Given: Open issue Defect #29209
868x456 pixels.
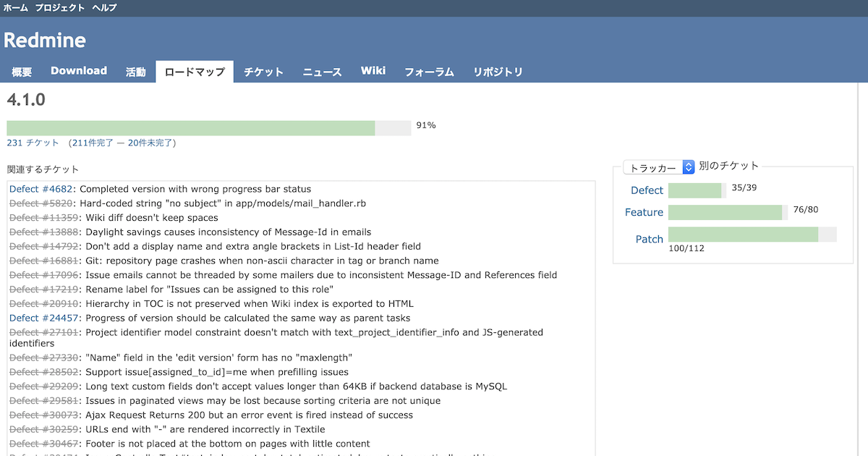Looking at the screenshot, I should [x=45, y=387].
